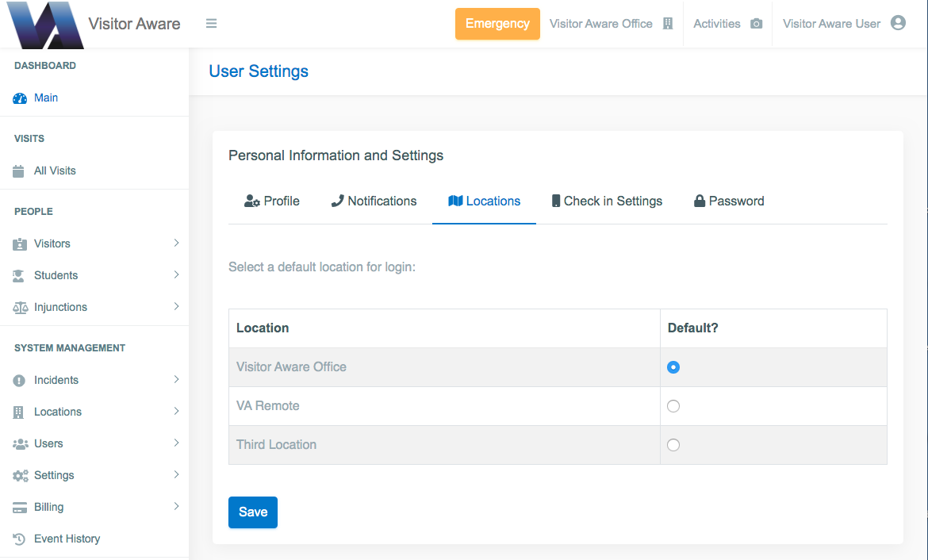Toggle the hamburger sidebar menu icon
The image size is (928, 560).
pyautogui.click(x=211, y=24)
